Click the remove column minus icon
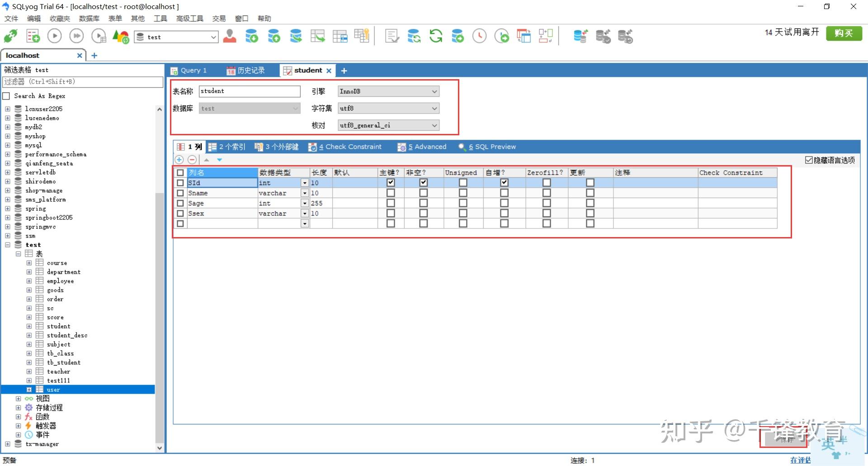868x466 pixels. click(x=192, y=160)
